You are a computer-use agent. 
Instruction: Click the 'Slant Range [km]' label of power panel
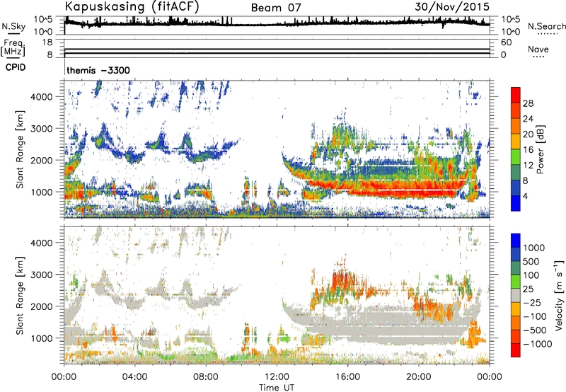pyautogui.click(x=21, y=149)
